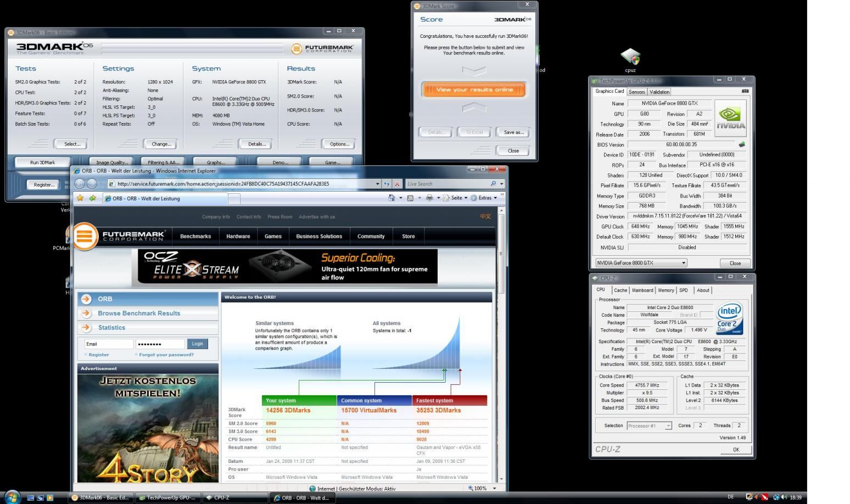Click the Intel Core 2 logo in CPU-Z
The image size is (850, 504).
[729, 318]
